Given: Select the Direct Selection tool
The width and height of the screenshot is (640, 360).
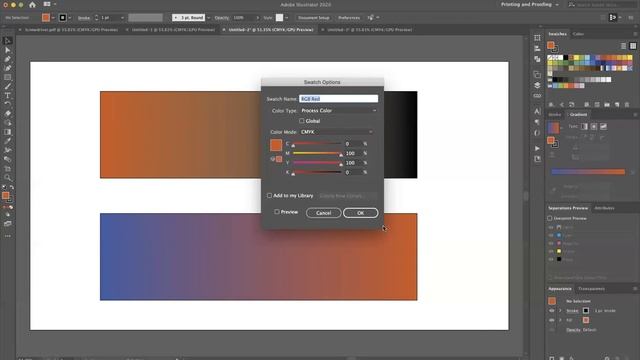Looking at the screenshot, I should (x=7, y=50).
